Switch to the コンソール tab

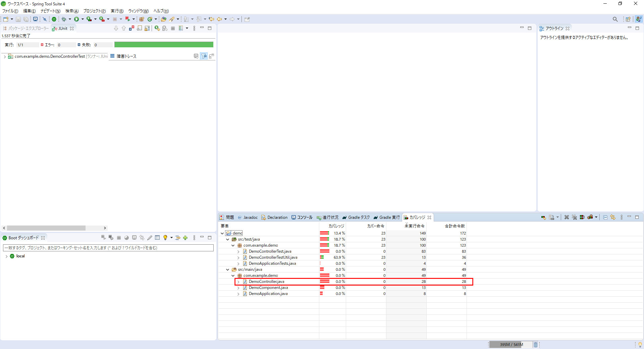(x=302, y=217)
